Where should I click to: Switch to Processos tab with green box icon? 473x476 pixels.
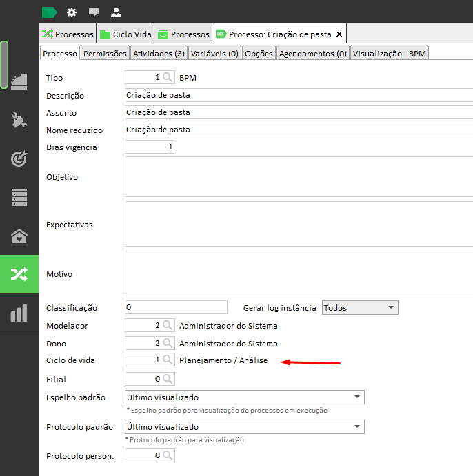click(x=183, y=34)
